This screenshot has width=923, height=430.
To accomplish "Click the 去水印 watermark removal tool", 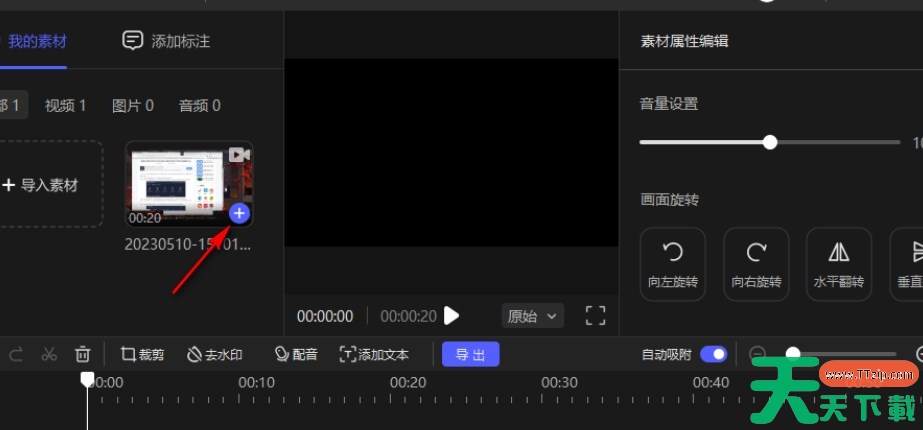I will (214, 354).
